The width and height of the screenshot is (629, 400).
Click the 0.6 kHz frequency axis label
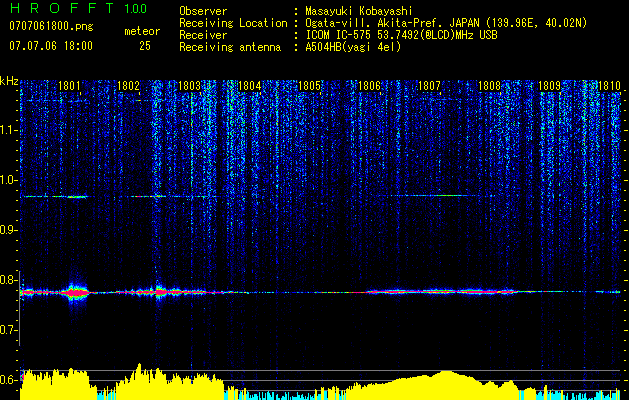[x=8, y=380]
